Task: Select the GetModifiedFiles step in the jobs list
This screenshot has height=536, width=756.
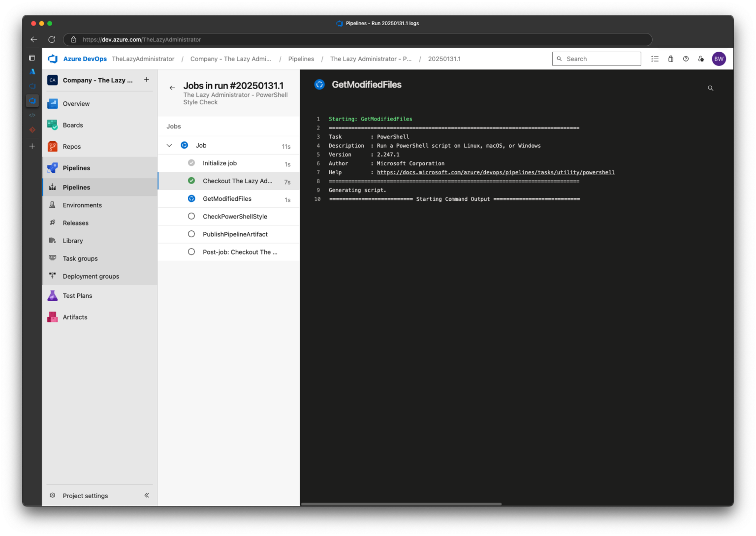Action: pyautogui.click(x=229, y=199)
